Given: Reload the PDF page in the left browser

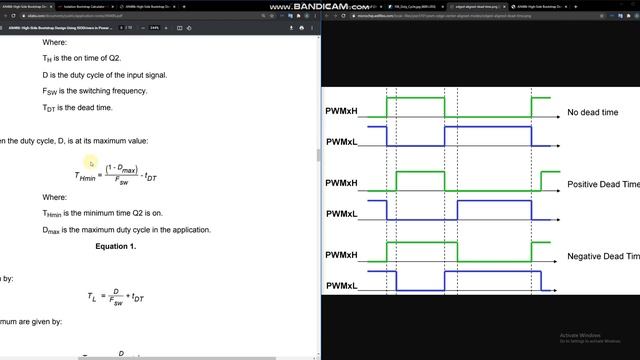Looking at the screenshot, I should click(13, 16).
